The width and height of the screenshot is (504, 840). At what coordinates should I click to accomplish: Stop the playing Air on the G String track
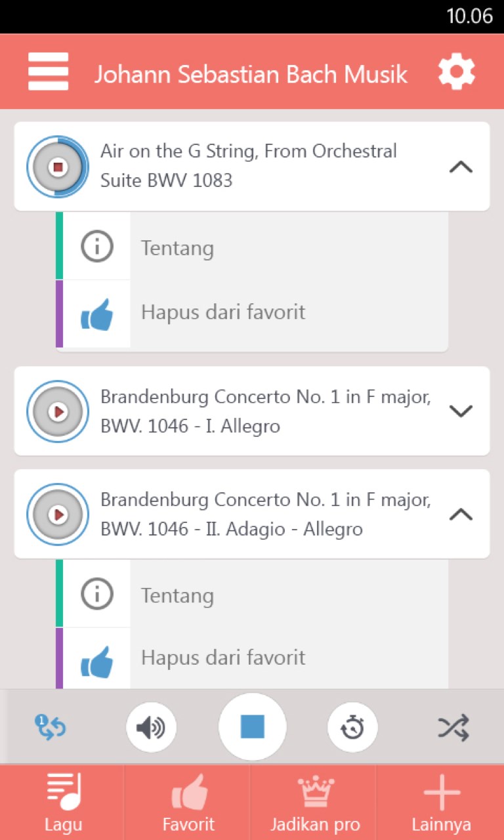pyautogui.click(x=58, y=167)
